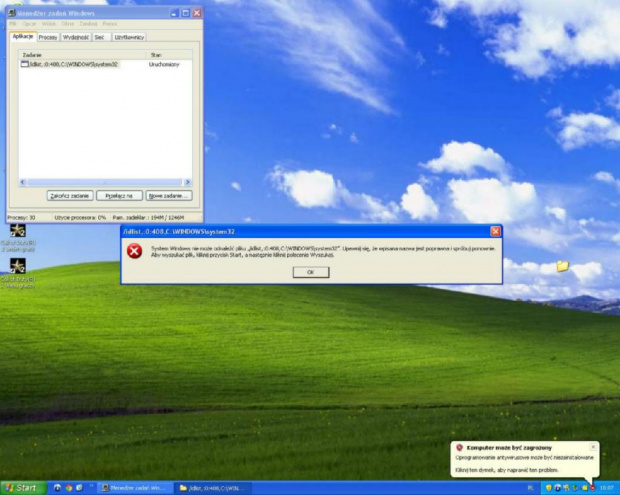
Task: Click the taskbar clock showing 10:07
Action: [x=607, y=488]
